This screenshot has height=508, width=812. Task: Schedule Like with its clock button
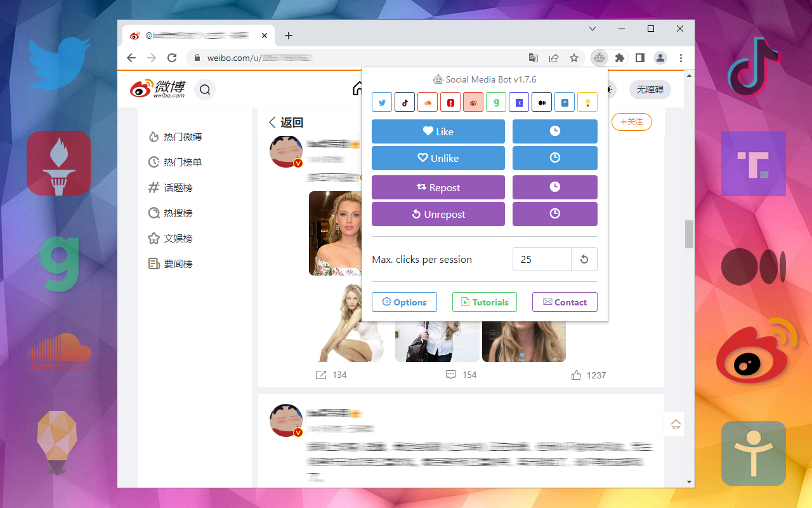pyautogui.click(x=554, y=131)
